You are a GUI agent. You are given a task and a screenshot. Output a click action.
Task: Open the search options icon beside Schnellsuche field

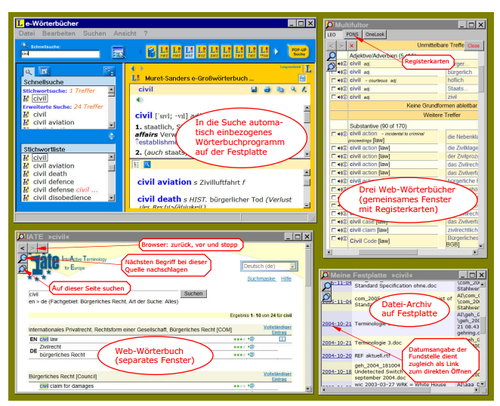tap(118, 53)
